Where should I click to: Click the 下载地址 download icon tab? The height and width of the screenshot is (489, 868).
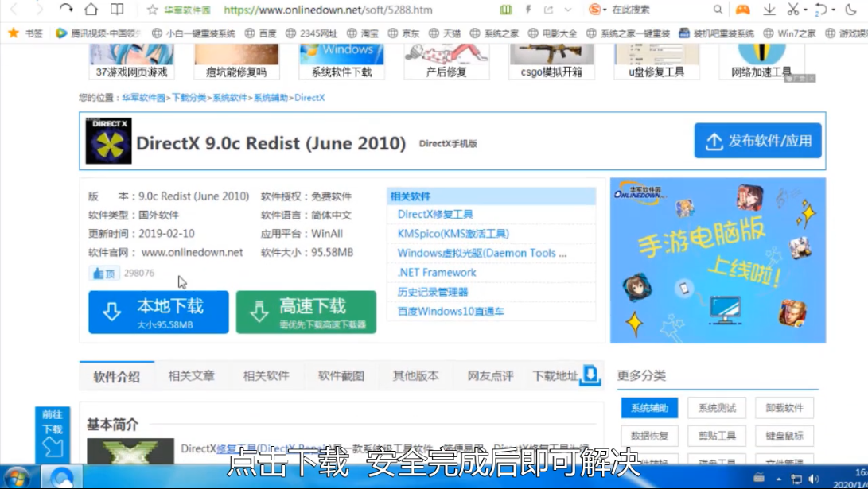[566, 375]
